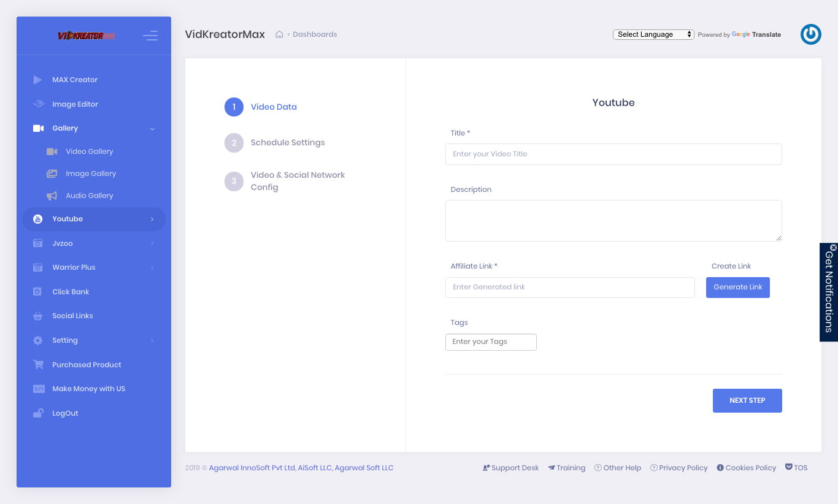Image resolution: width=838 pixels, height=504 pixels.
Task: Click the LogOut unlock icon
Action: (38, 413)
